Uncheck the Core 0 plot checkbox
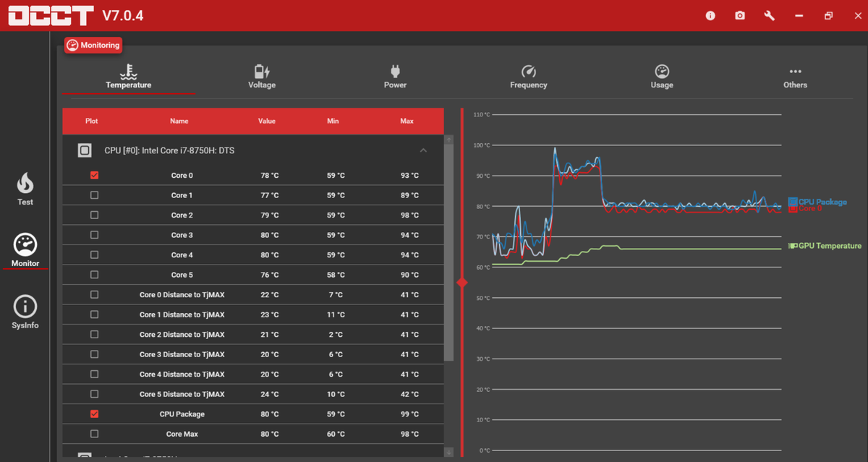Screen dimensions: 868x462 [x=94, y=175]
